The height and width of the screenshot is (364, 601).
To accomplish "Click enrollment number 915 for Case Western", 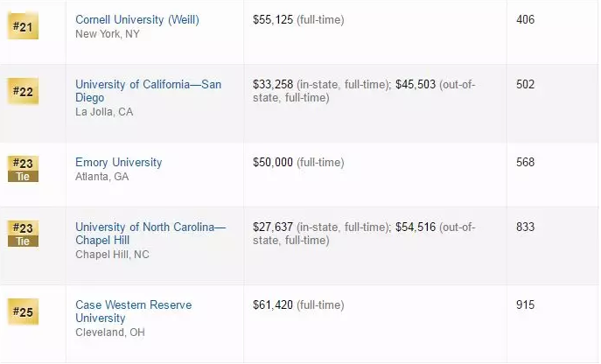I will [525, 304].
